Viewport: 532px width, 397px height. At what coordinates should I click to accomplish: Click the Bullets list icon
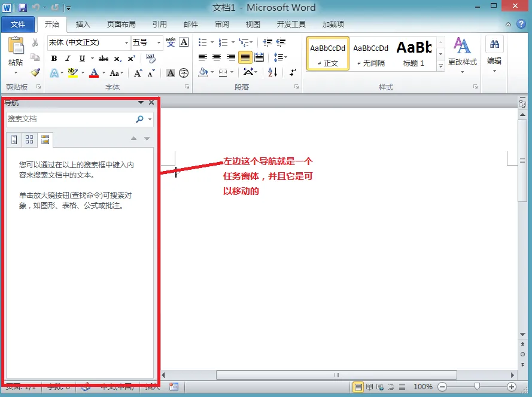coord(202,42)
